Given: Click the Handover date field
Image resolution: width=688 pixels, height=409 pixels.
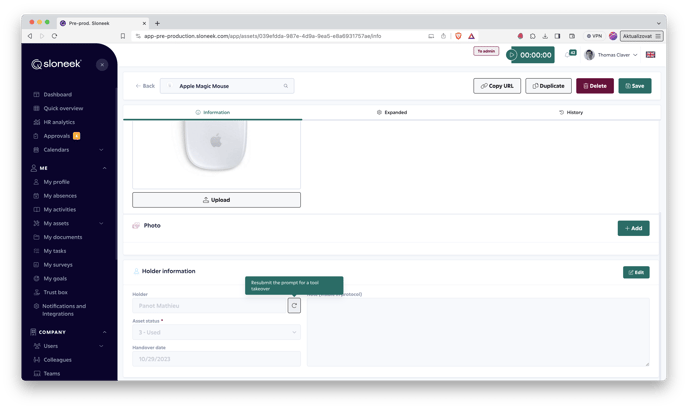Looking at the screenshot, I should [x=216, y=358].
